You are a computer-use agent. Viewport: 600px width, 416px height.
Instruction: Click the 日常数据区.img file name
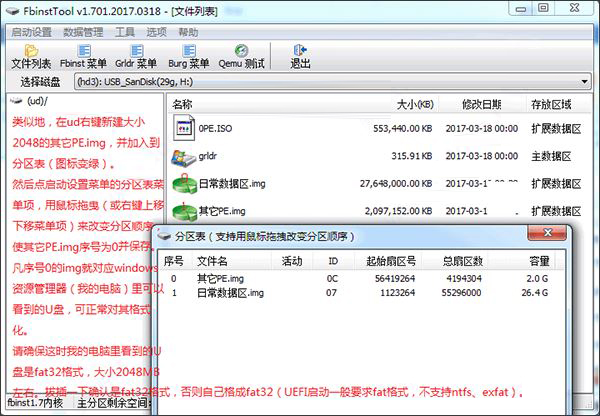point(232,184)
